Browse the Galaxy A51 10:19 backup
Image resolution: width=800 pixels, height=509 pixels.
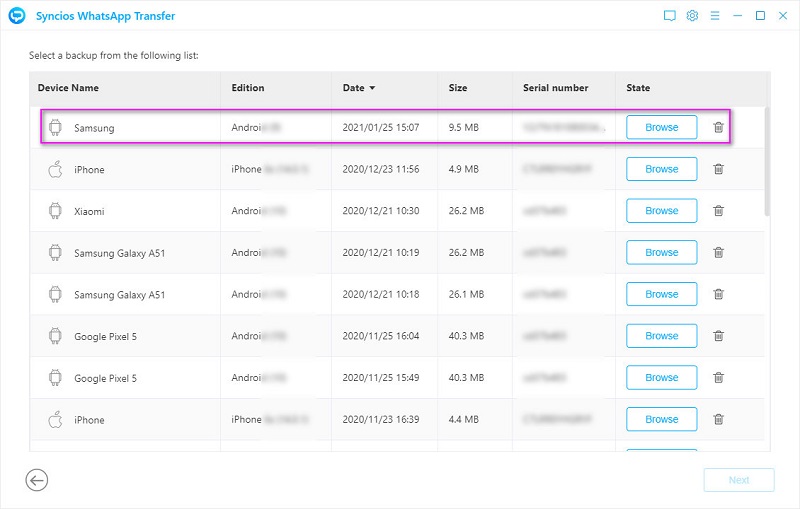[x=662, y=252]
